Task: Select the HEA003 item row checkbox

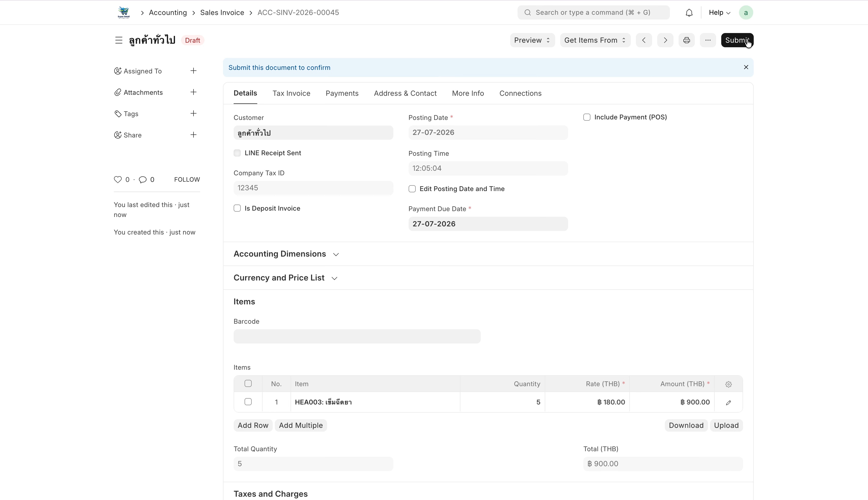Action: [248, 402]
